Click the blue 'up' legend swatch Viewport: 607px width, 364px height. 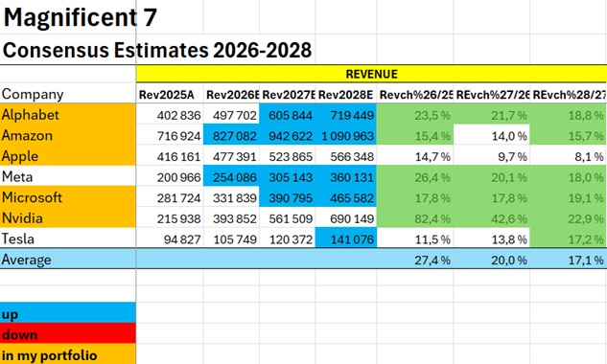tap(68, 313)
